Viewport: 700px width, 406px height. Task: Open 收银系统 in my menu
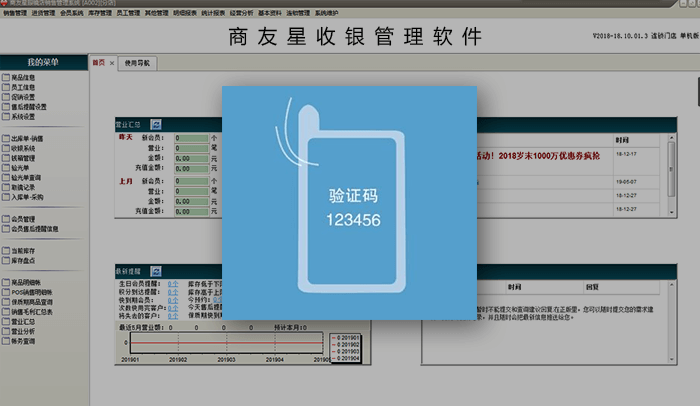(18, 148)
